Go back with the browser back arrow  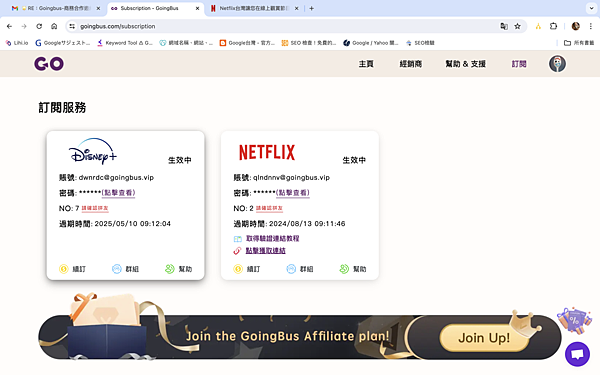(10, 26)
